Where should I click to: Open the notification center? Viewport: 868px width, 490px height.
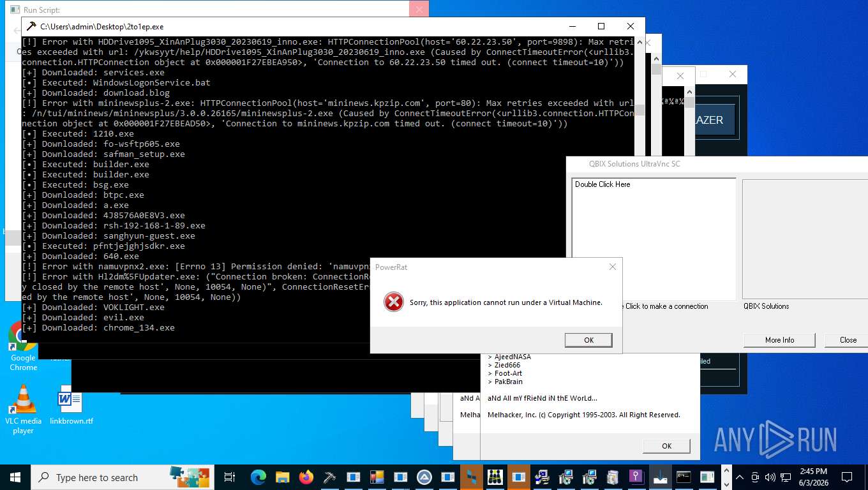847,477
